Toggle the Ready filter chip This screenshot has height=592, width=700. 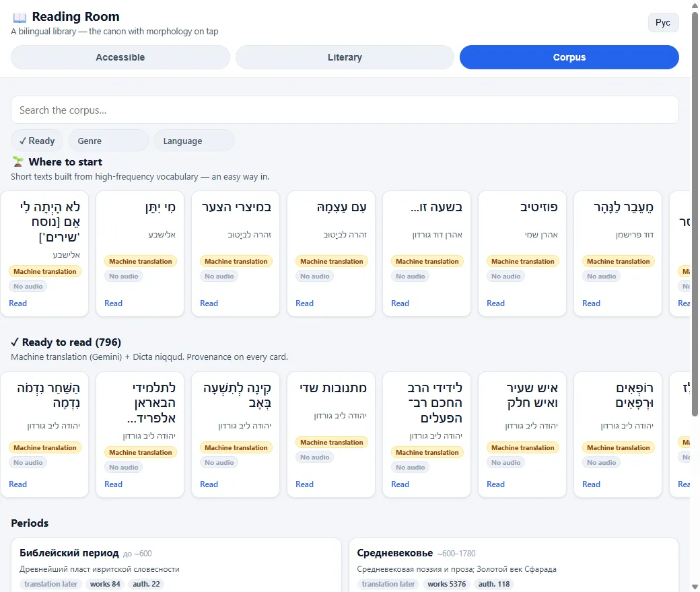pyautogui.click(x=37, y=141)
